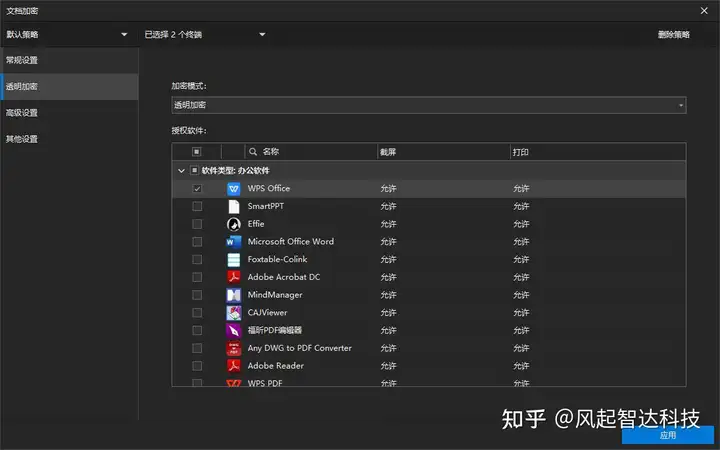Select the Foxtable-Colink name text
This screenshot has height=450, width=720.
click(277, 259)
